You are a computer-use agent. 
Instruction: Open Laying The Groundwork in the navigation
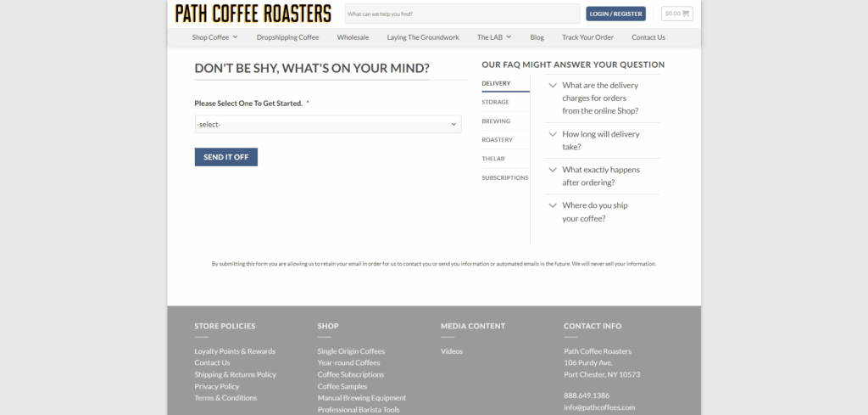[x=423, y=37]
